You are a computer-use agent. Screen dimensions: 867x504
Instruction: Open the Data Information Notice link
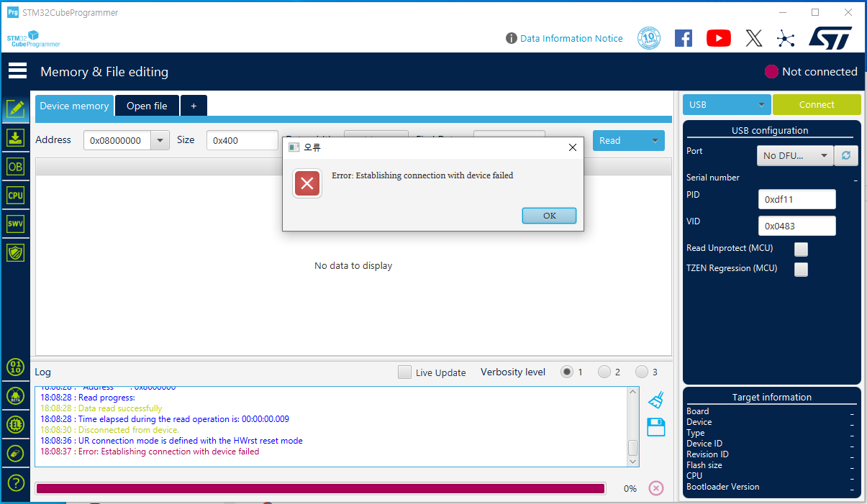coord(571,38)
